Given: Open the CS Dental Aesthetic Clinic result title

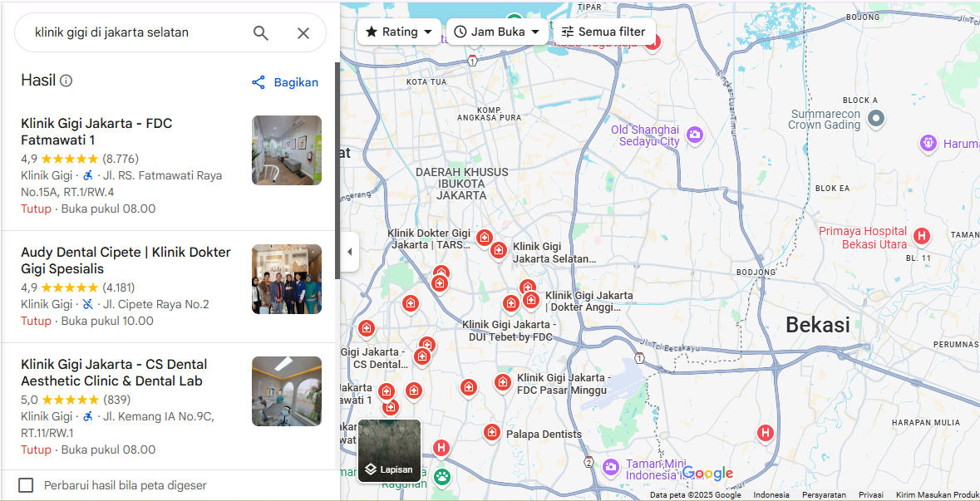Looking at the screenshot, I should 114,372.
